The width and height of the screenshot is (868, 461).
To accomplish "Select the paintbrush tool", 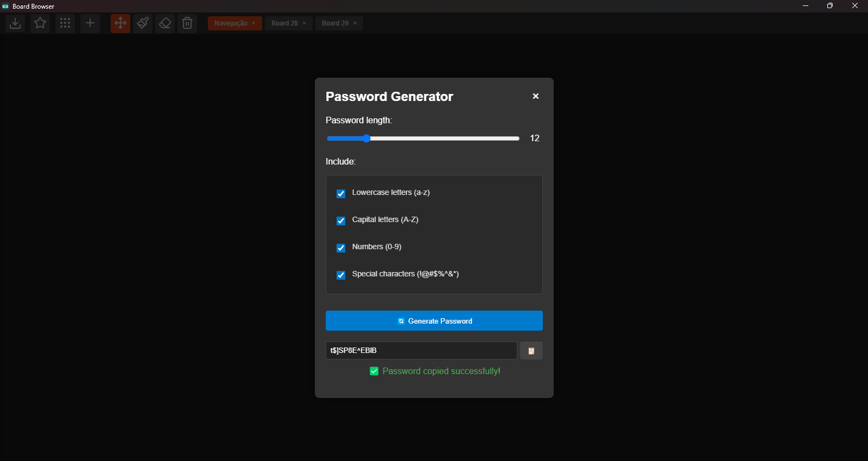I will (143, 23).
